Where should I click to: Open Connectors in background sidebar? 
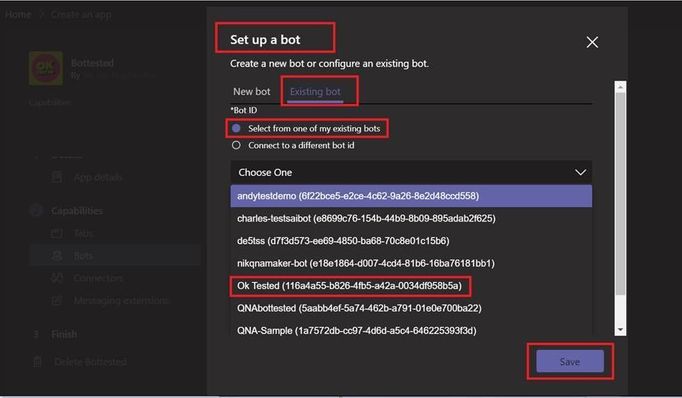click(98, 278)
